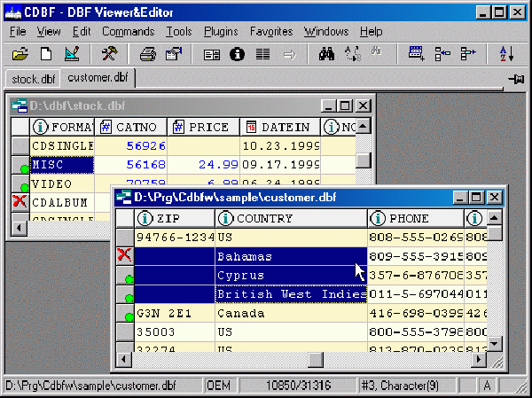
Task: Click the CDBF application title bar icon
Action: pos(13,12)
